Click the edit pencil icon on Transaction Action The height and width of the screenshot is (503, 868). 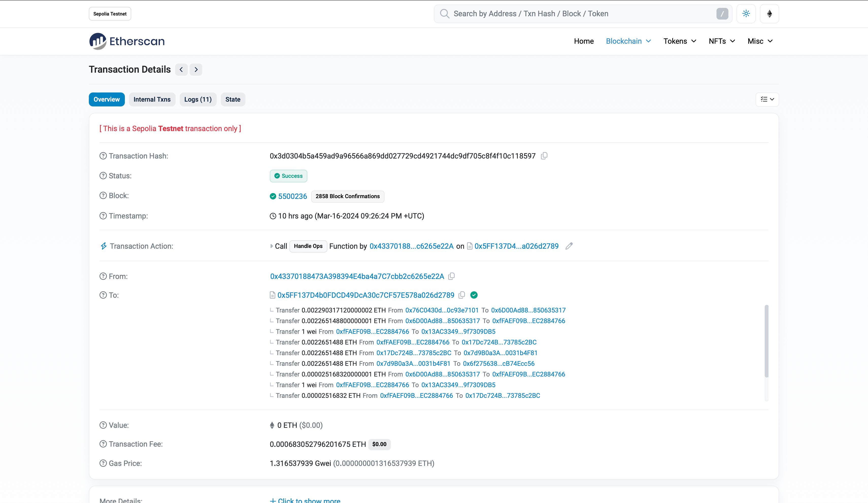tap(570, 246)
